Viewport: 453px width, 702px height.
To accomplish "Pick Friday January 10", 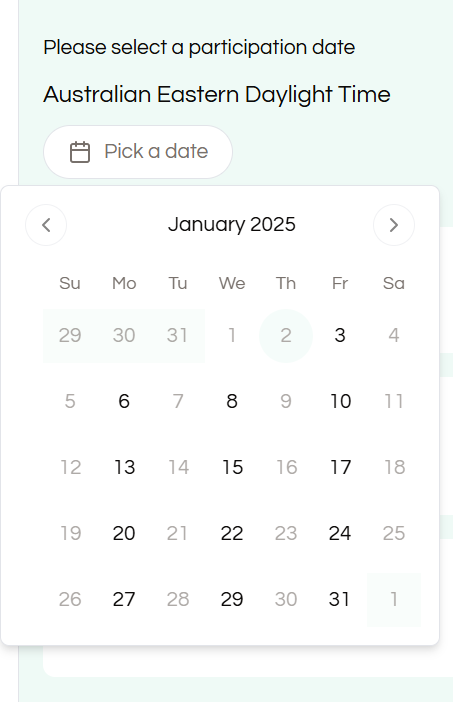I will [x=340, y=402].
